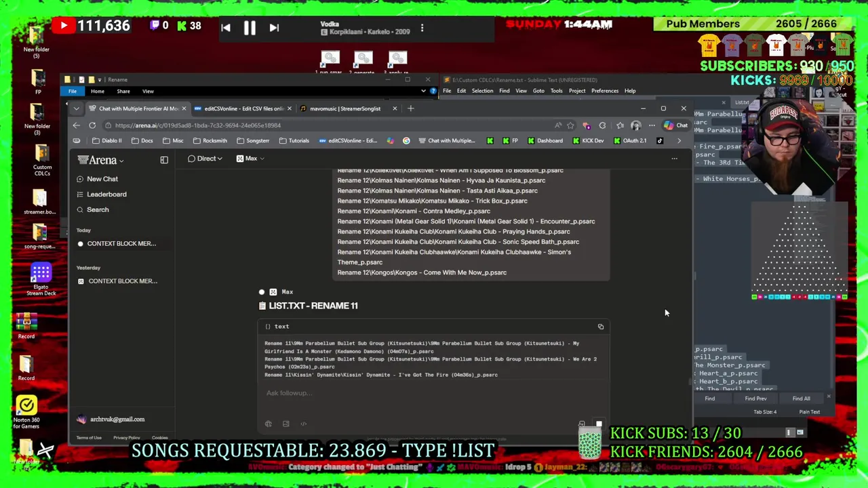Click the globe web search icon in composer
This screenshot has width=868, height=488.
[269, 424]
